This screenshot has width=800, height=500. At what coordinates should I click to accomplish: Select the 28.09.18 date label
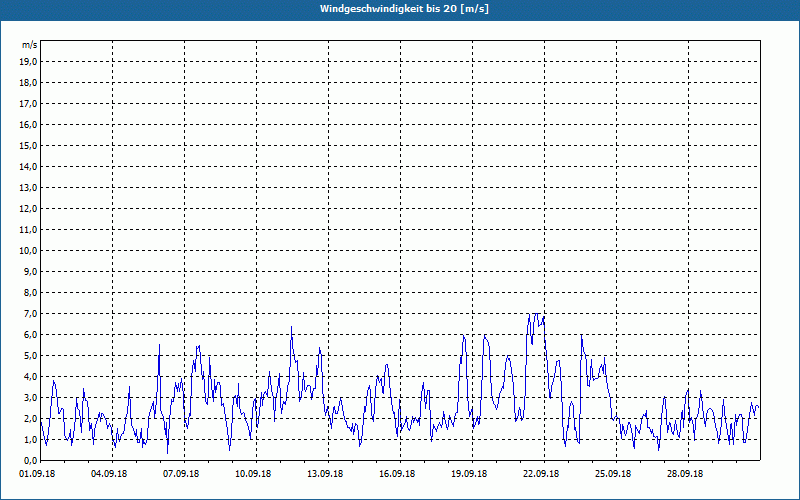[x=685, y=473]
